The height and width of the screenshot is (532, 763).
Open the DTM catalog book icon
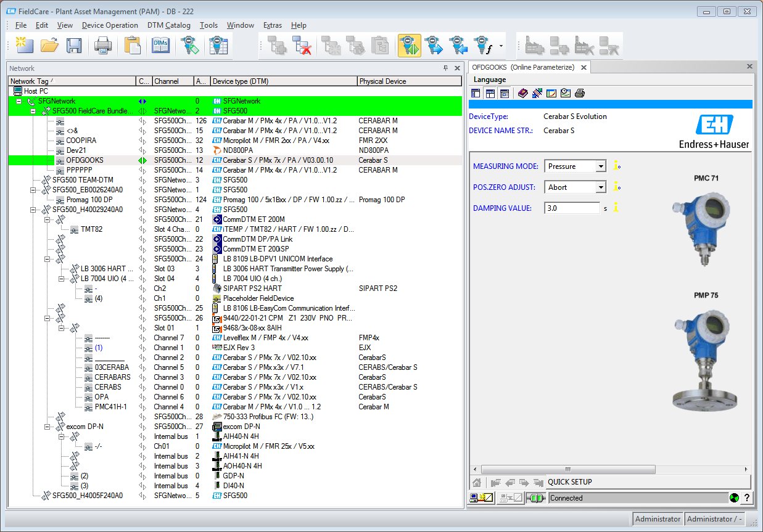pyautogui.click(x=160, y=46)
